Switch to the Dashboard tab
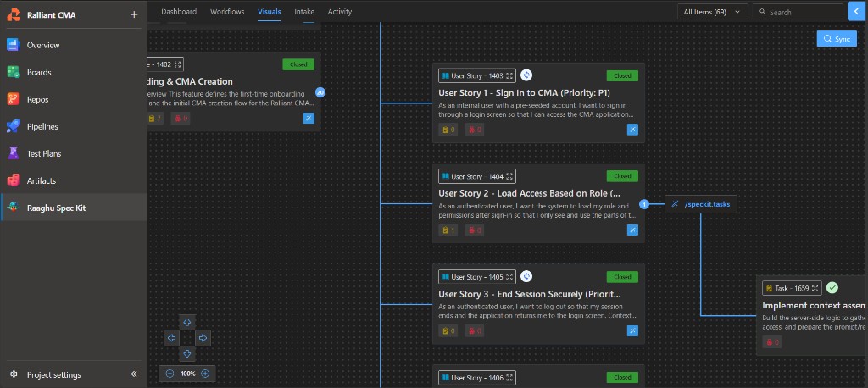Screen dimensions: 868x388 pyautogui.click(x=179, y=12)
